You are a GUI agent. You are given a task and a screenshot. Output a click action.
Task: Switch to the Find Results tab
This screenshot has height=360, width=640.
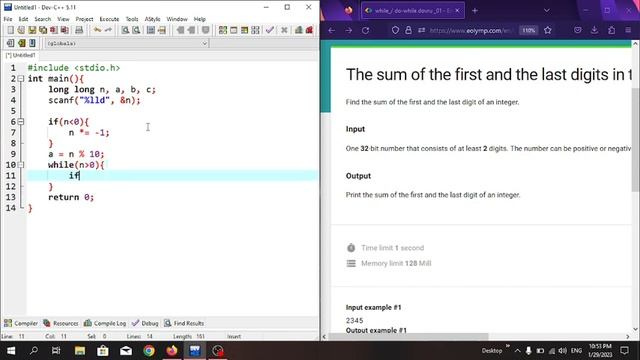click(x=184, y=323)
